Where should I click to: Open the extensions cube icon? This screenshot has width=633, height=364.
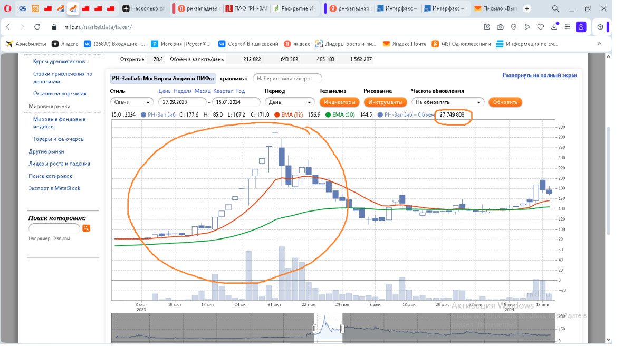click(x=600, y=27)
